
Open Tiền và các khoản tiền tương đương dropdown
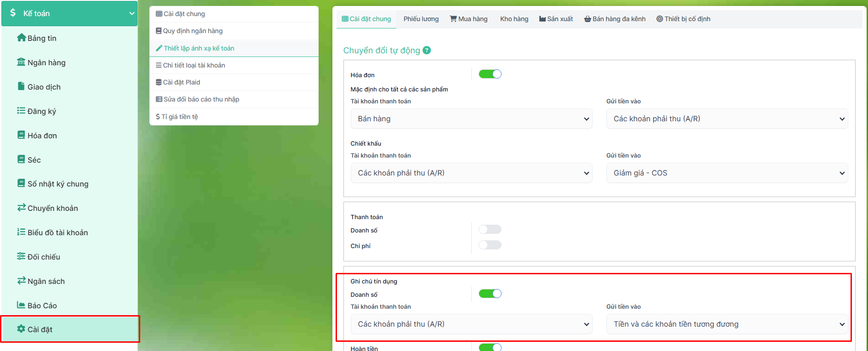pyautogui.click(x=727, y=324)
